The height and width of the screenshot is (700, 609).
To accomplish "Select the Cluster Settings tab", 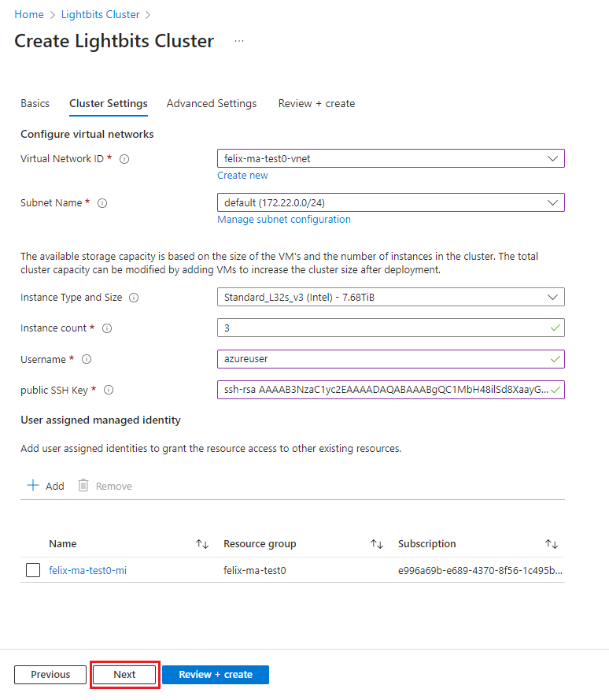I will pos(109,104).
